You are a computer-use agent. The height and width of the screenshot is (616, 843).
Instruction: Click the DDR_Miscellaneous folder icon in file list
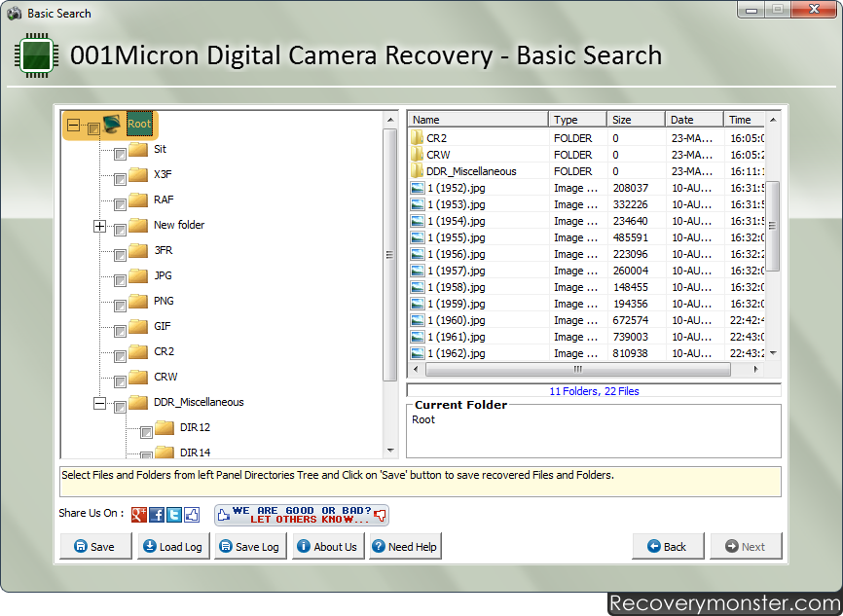(x=418, y=171)
